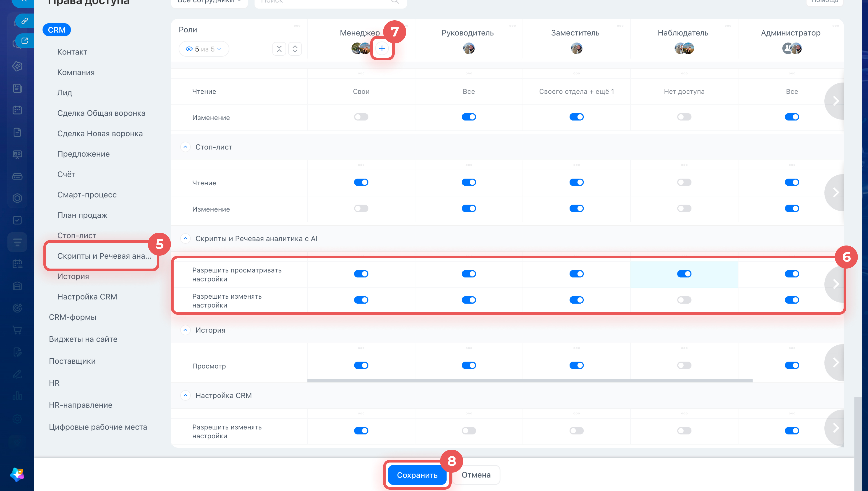The width and height of the screenshot is (868, 491).
Task: Click the expand all sections icon in Роли
Action: click(295, 49)
